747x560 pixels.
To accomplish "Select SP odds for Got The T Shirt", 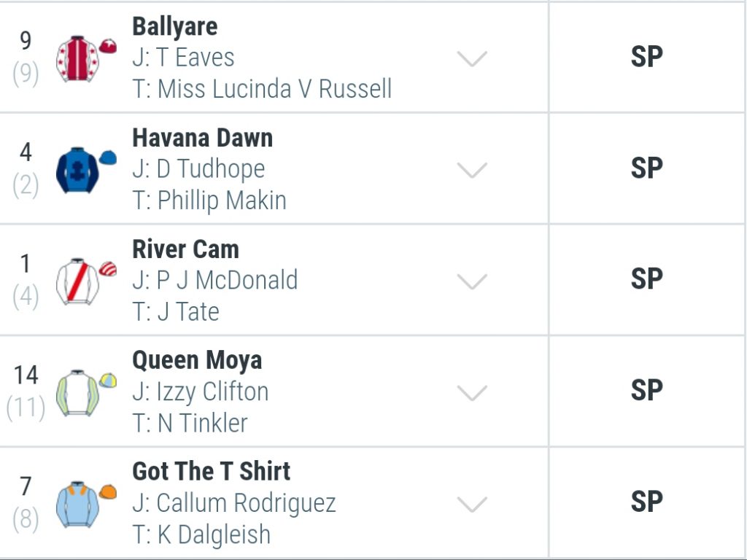I will (x=646, y=502).
